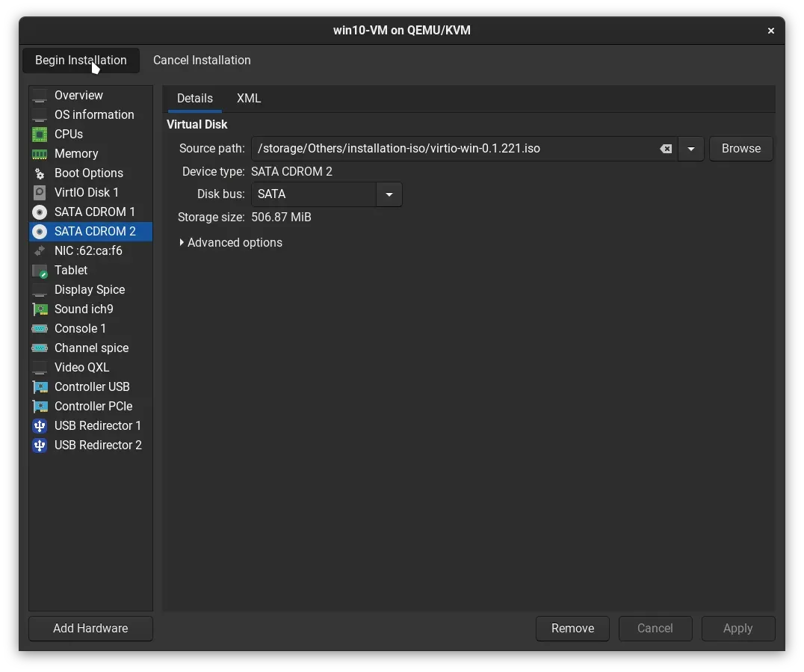Switch to the XML tab
This screenshot has width=804, height=672.
click(x=249, y=99)
